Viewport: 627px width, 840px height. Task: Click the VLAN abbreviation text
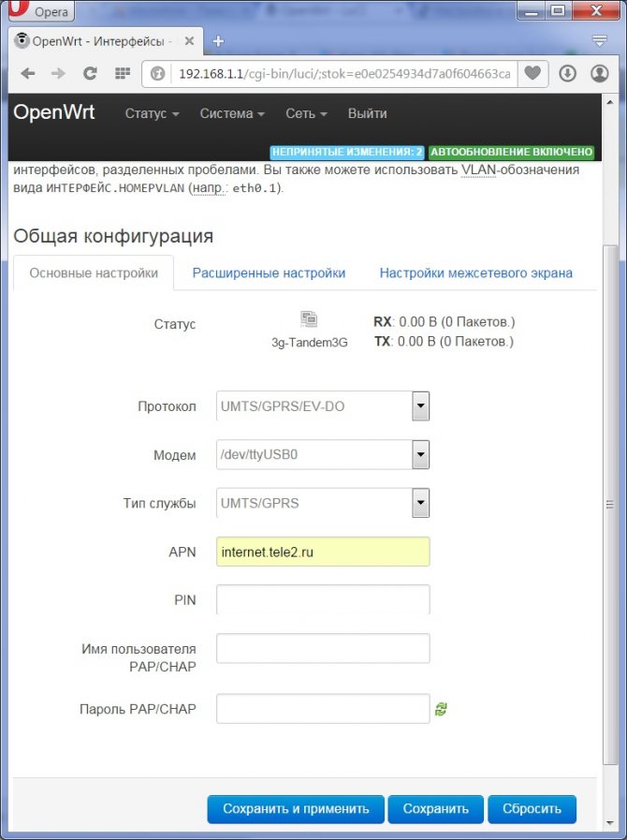pos(479,169)
